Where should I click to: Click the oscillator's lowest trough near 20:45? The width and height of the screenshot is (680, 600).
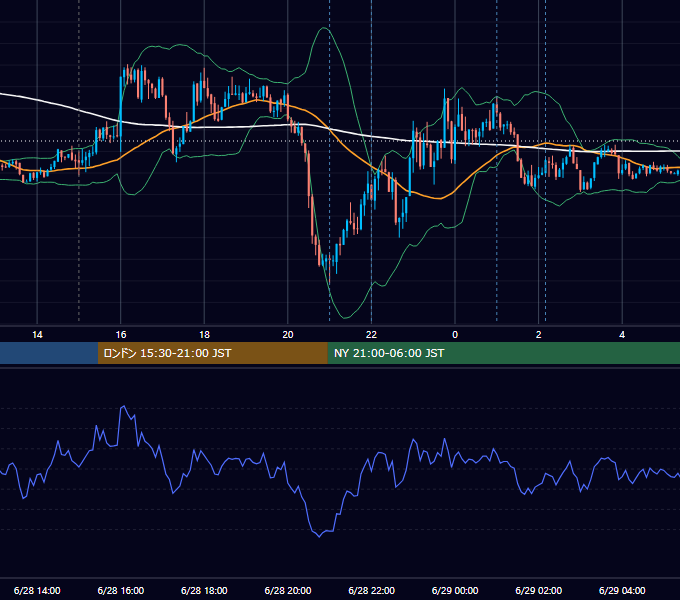pyautogui.click(x=320, y=537)
